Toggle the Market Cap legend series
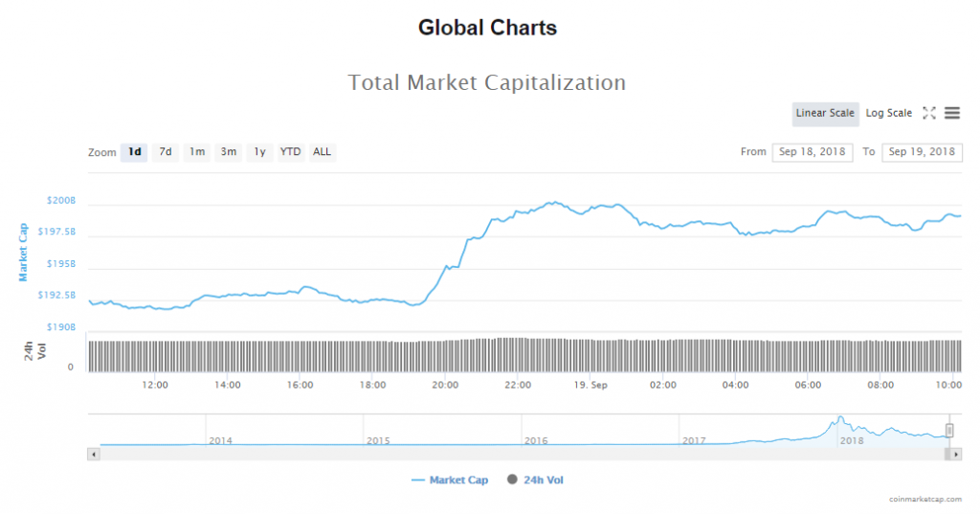 coord(450,480)
